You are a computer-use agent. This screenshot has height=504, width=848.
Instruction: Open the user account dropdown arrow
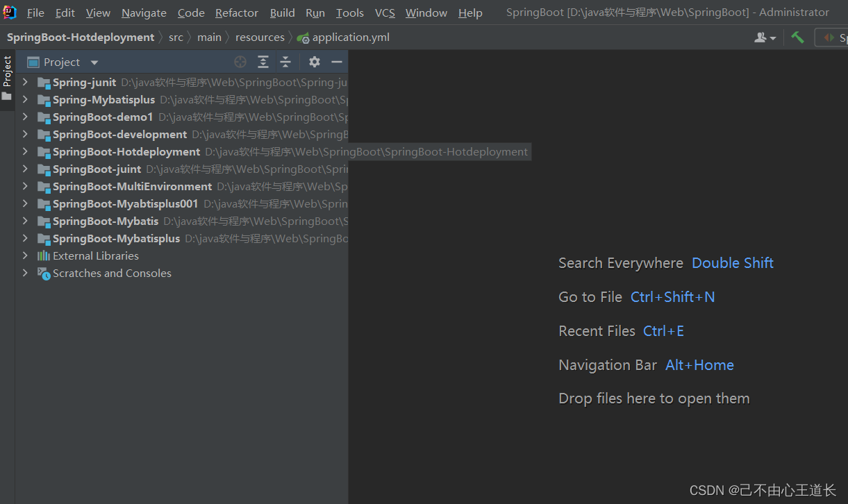[x=773, y=38]
